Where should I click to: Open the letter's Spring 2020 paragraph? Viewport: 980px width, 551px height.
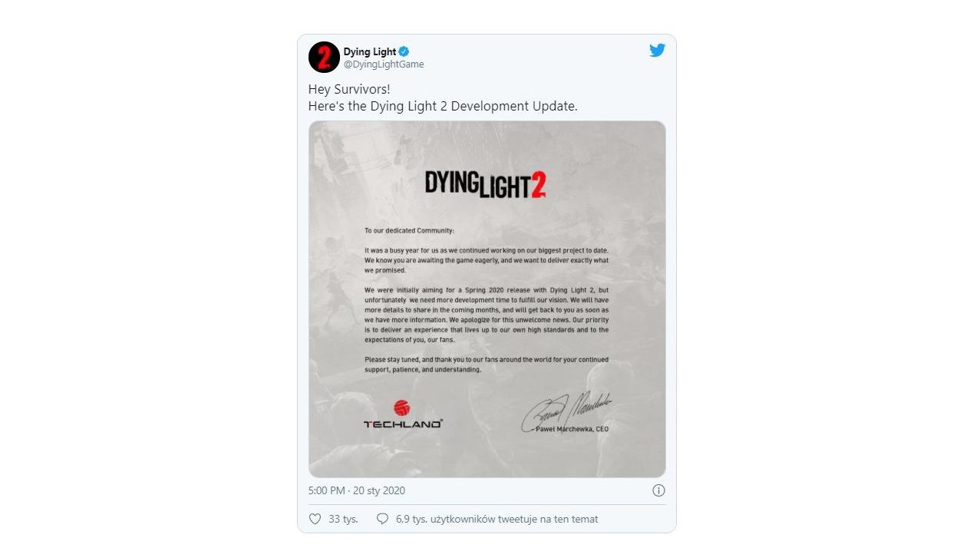click(x=487, y=314)
